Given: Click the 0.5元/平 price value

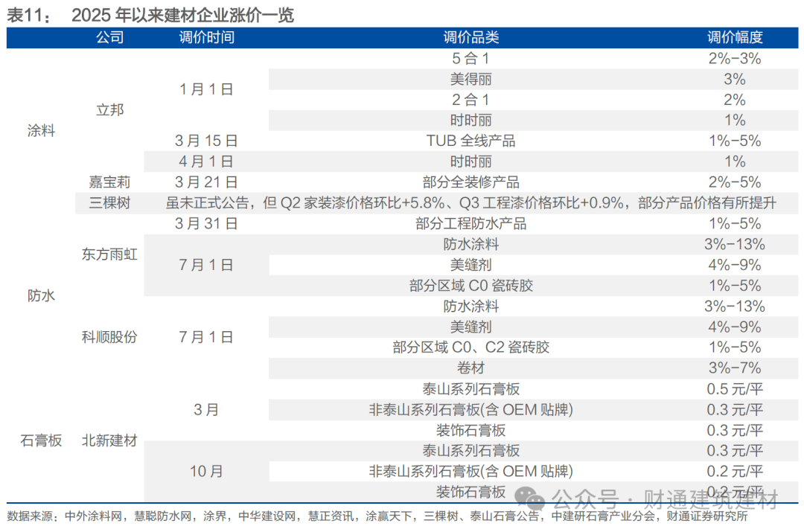Looking at the screenshot, I should 735,389.
